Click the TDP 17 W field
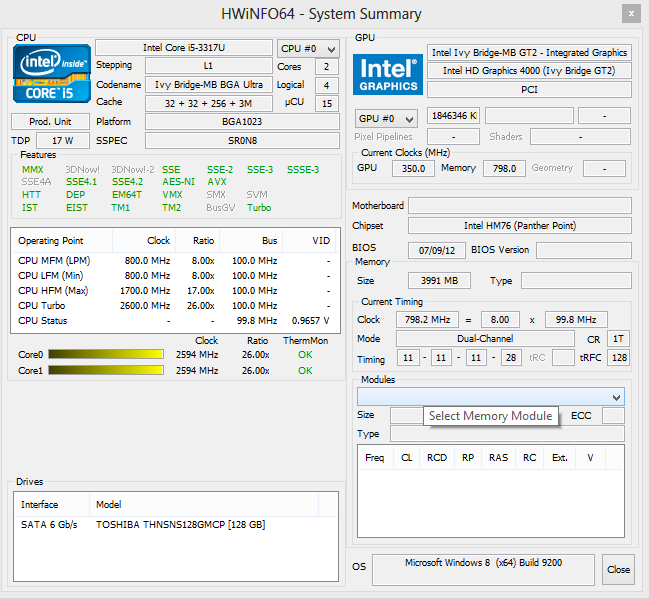Screen dimensions: 649x599 62,141
